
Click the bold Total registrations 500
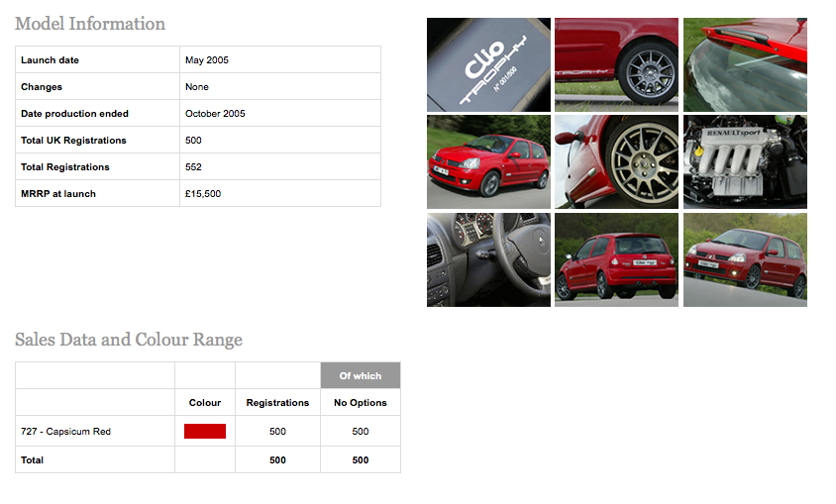pyautogui.click(x=277, y=459)
